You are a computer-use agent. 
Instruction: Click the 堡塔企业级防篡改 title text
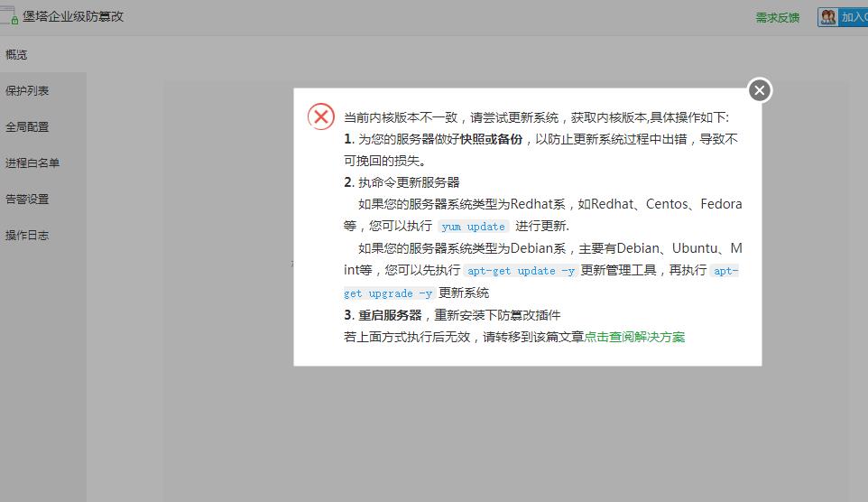point(73,16)
